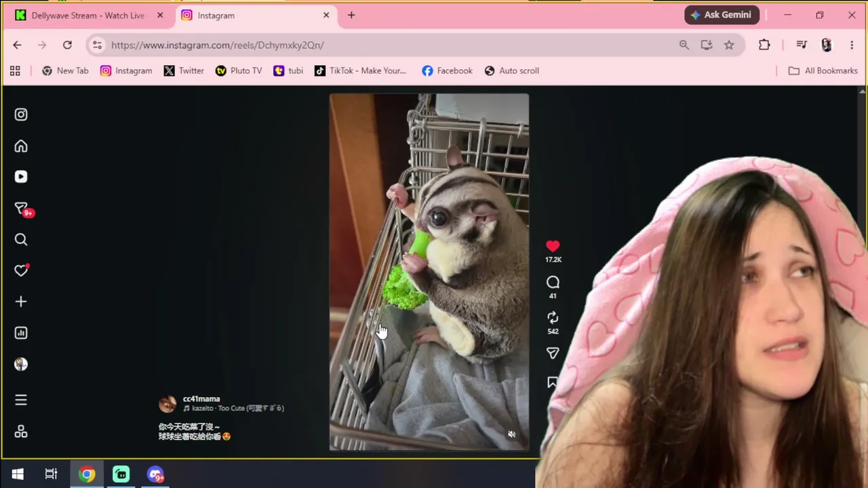Go forward with the browser forward arrow

click(42, 45)
